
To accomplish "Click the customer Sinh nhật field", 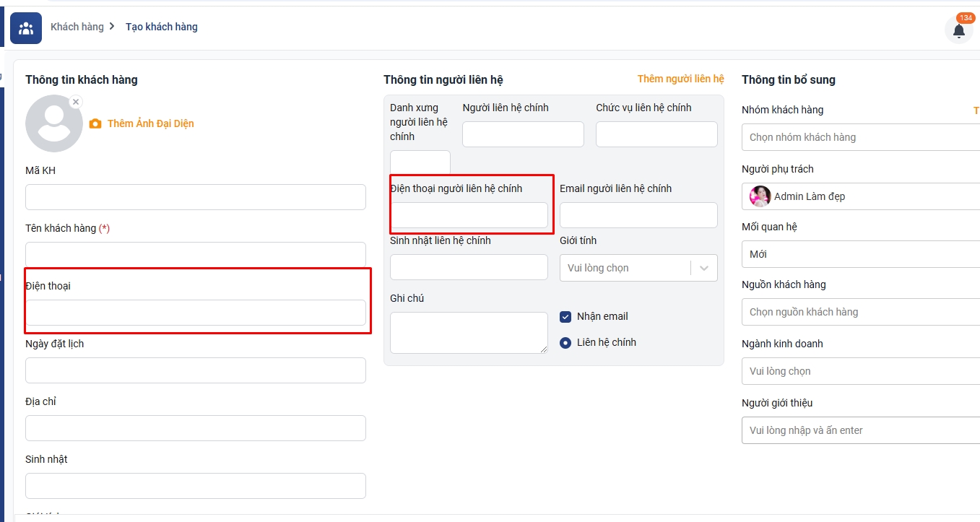I will (x=196, y=486).
